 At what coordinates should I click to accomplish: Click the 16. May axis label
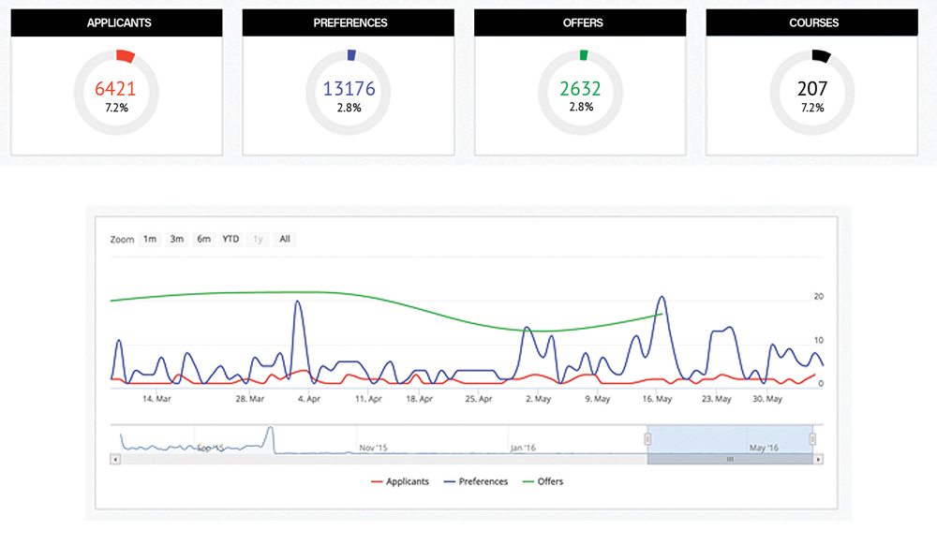(x=658, y=399)
